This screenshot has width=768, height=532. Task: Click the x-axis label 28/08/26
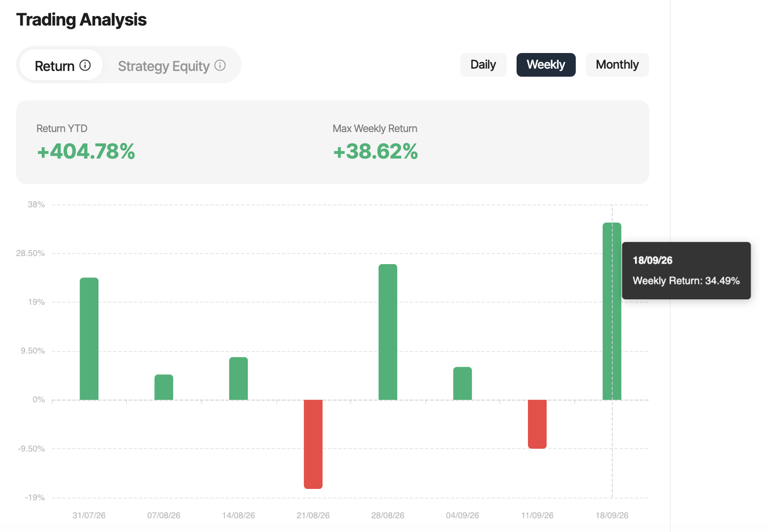[x=388, y=515]
